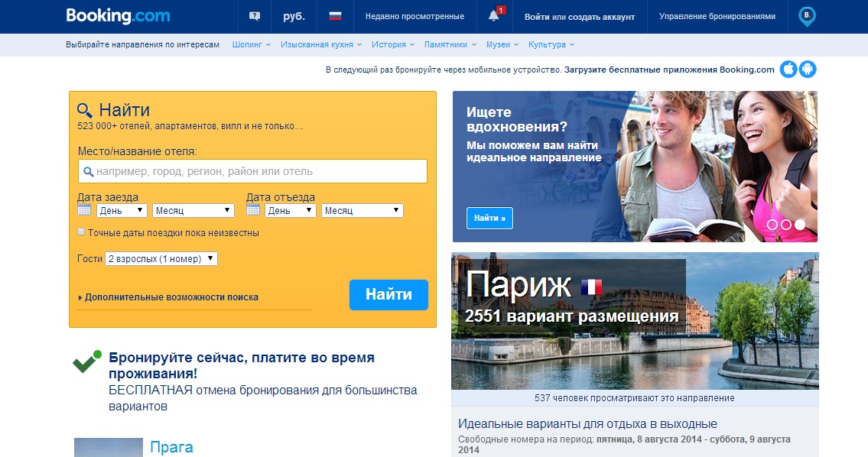Open "Управление бронированиями"

[717, 17]
